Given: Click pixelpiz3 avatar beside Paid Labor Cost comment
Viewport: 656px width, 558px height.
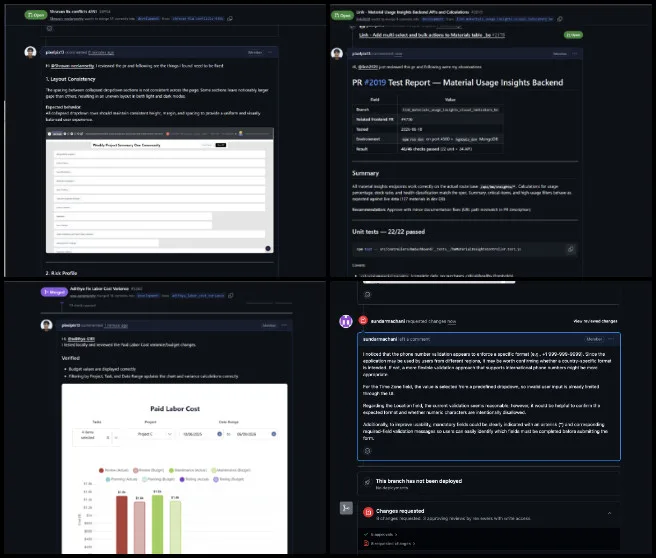Looking at the screenshot, I should click(x=46, y=325).
